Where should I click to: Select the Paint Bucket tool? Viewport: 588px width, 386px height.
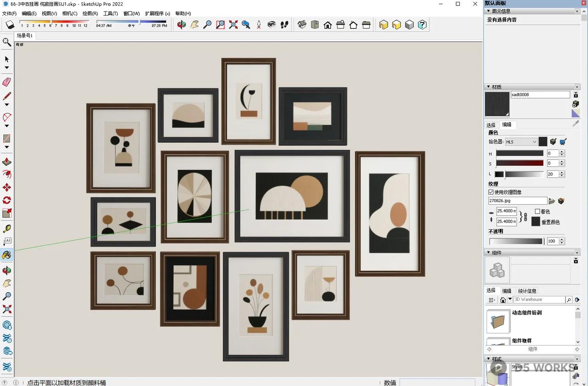pos(7,255)
